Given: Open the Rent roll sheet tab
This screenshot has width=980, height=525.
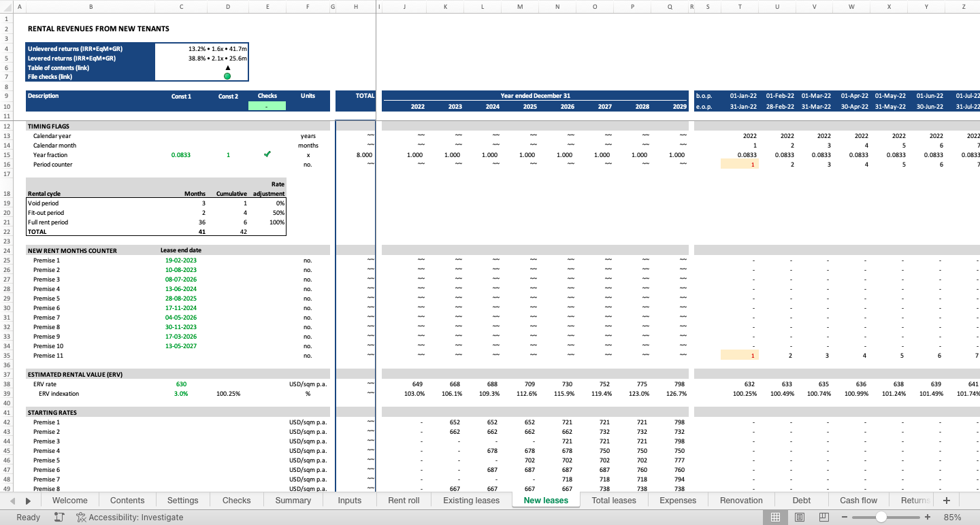Looking at the screenshot, I should (x=404, y=500).
